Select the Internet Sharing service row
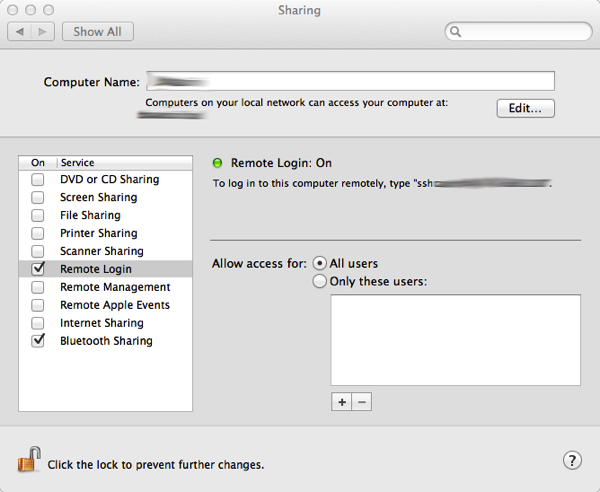Screen dimensions: 600x492 [105, 323]
